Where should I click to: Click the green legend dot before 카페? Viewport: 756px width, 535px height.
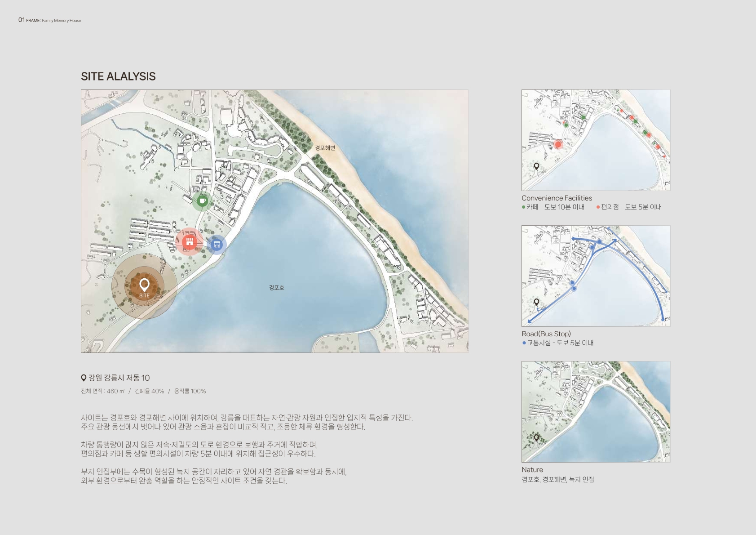tap(524, 207)
